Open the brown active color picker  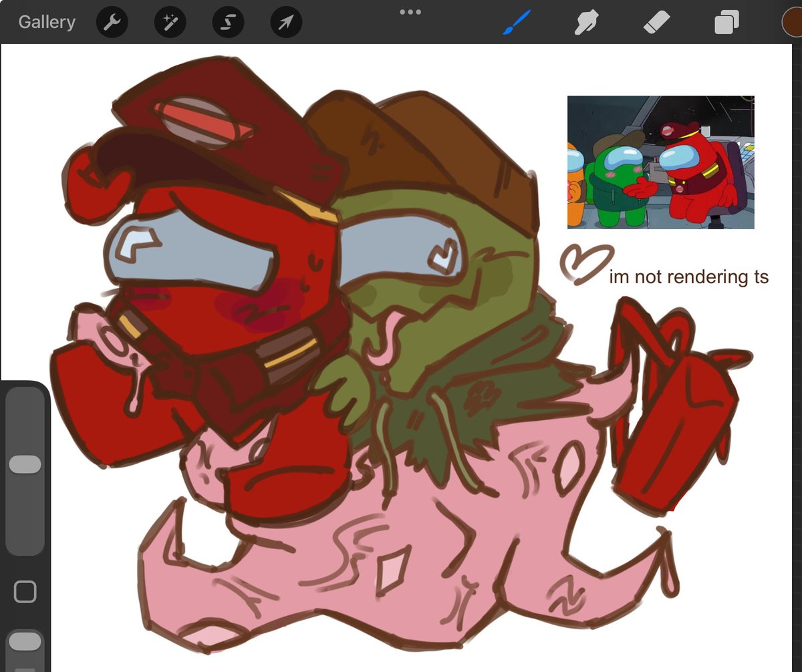tap(793, 23)
